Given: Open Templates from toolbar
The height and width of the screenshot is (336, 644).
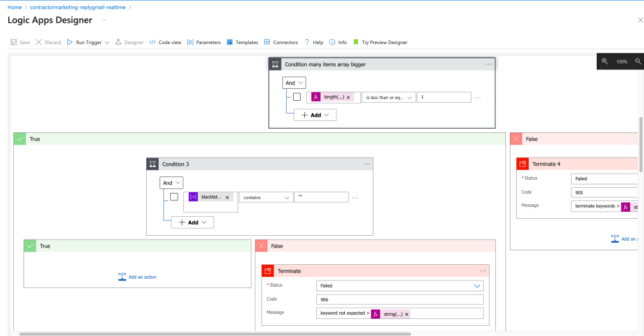Looking at the screenshot, I should [243, 42].
